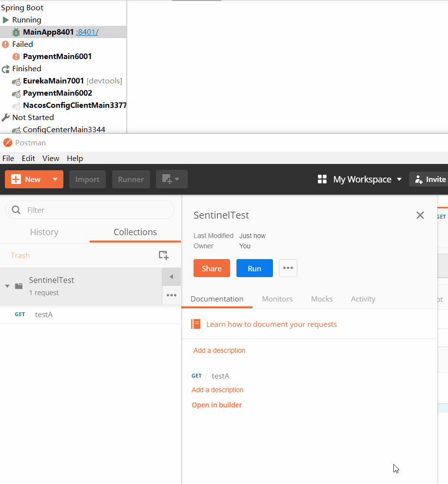Click the Not Started group label

33,118
